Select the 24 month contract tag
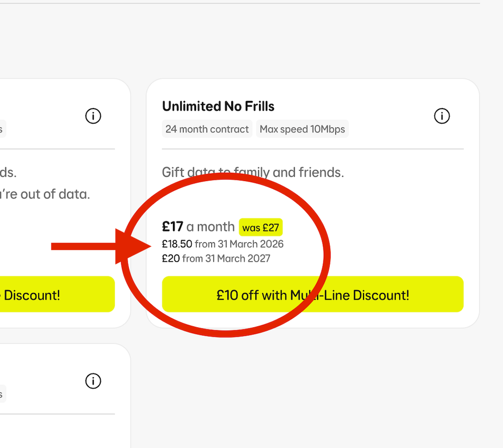The width and height of the screenshot is (503, 448). point(207,129)
